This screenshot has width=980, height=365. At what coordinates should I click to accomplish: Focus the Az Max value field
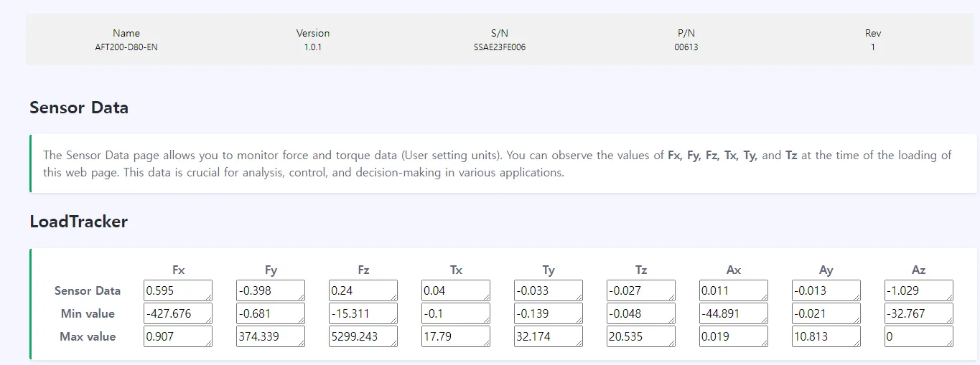pos(918,336)
